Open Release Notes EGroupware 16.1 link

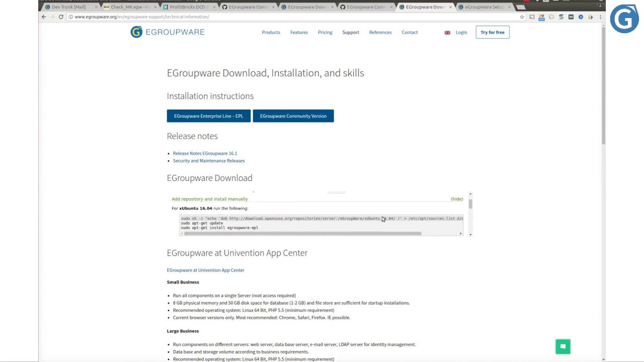[x=205, y=153]
